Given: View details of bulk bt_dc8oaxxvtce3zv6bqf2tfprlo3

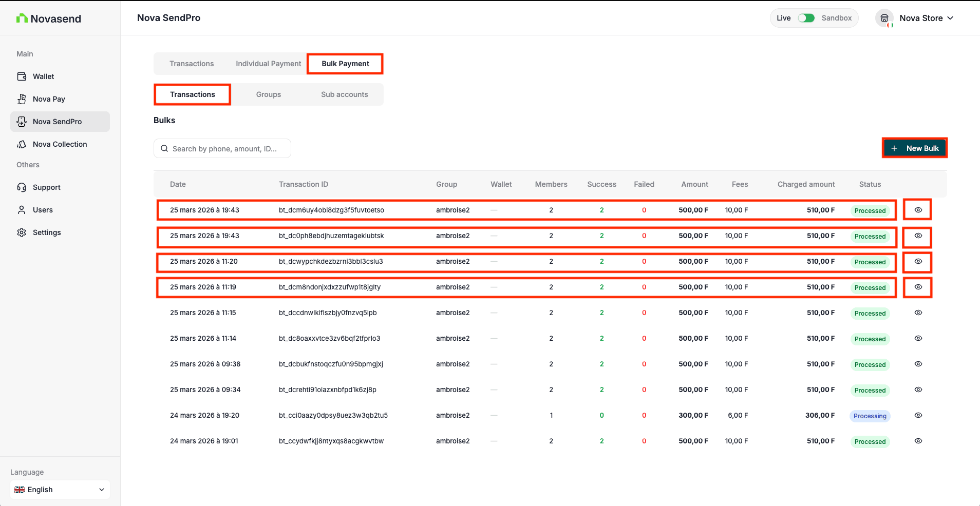Looking at the screenshot, I should click(918, 338).
